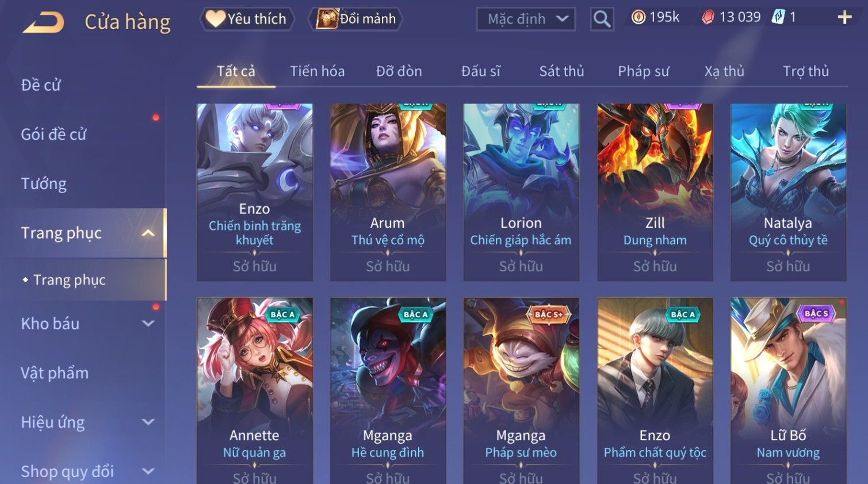Screen dimensions: 868x484
Task: Select the Tiến hóa tab
Action: (x=317, y=71)
